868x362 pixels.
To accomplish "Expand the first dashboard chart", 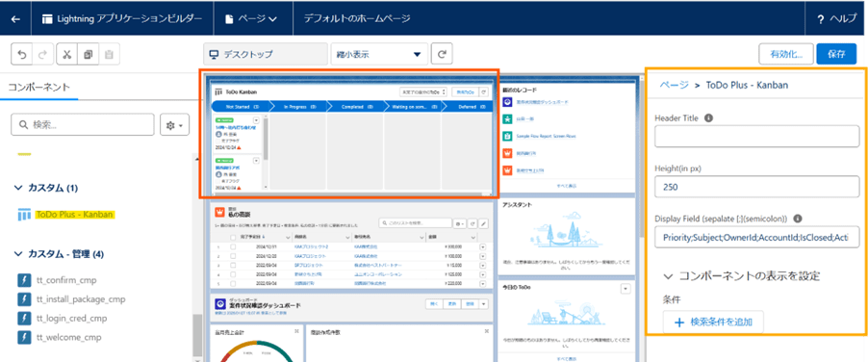I will pyautogui.click(x=296, y=331).
